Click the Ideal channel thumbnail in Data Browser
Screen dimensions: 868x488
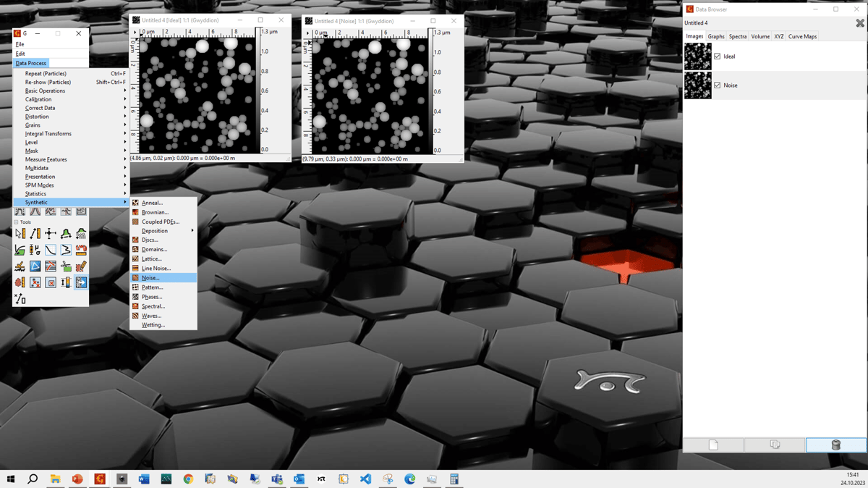pos(698,56)
